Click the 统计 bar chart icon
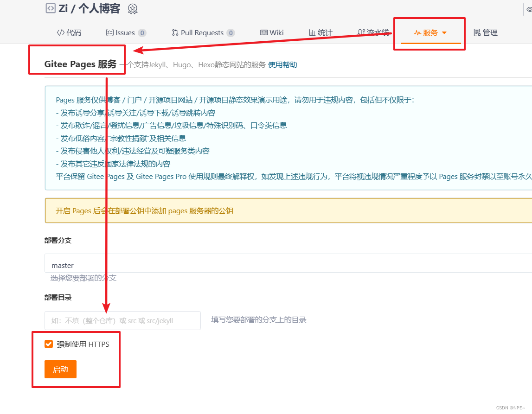This screenshot has width=532, height=414. [312, 32]
